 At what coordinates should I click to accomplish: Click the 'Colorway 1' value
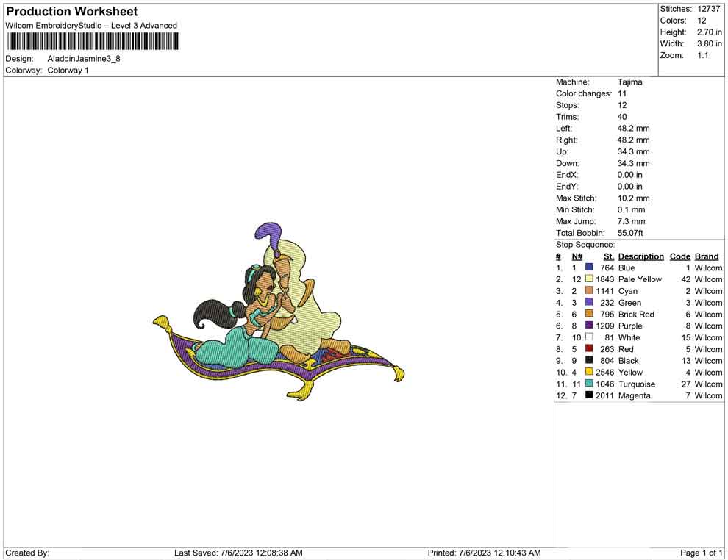point(68,71)
